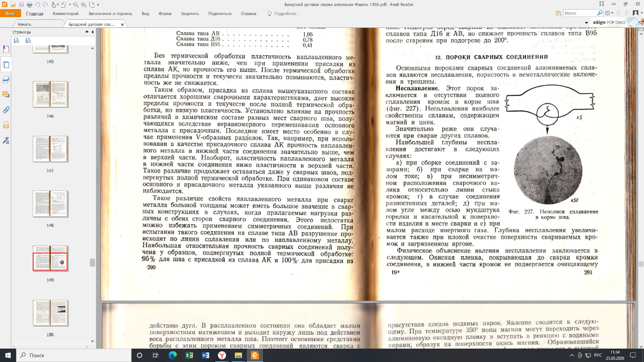Open the Security lock panel in sidebar
The width and height of the screenshot is (644, 362).
pos(6,125)
